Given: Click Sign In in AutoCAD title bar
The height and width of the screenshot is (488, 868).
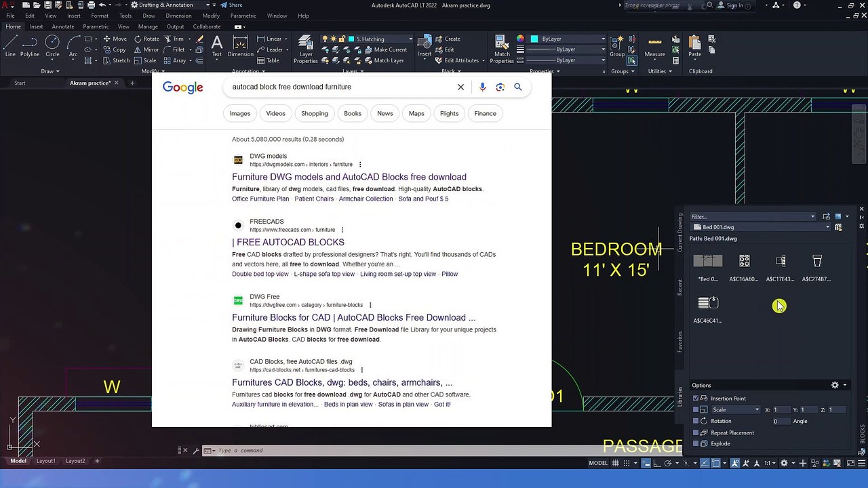Looking at the screenshot, I should tap(734, 5).
